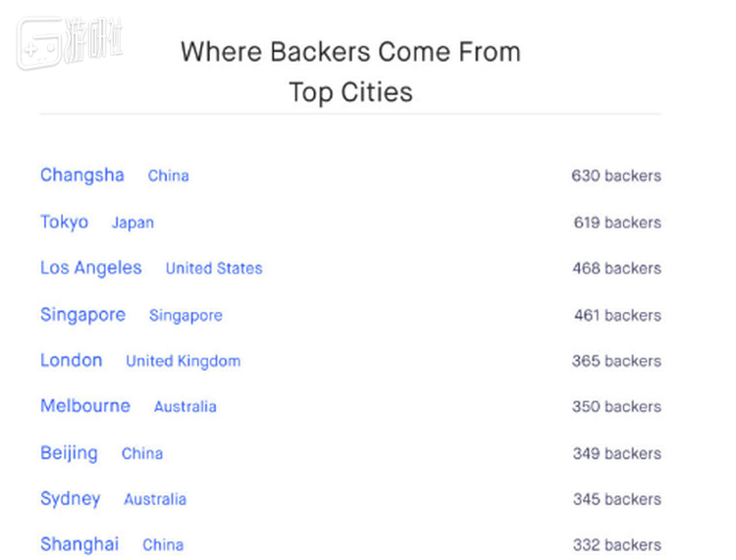Viewport: 736px width, 560px height.
Task: Click the Los Angeles city link
Action: click(90, 268)
